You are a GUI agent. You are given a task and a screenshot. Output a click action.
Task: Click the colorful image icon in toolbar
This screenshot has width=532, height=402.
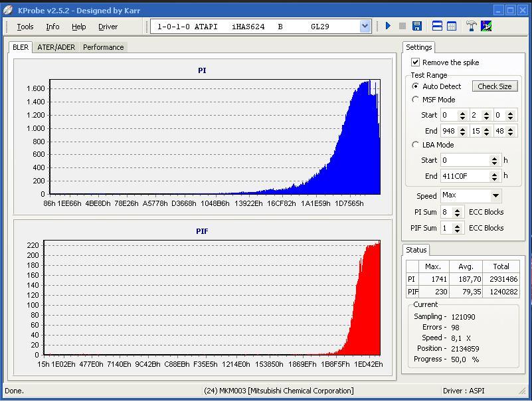(486, 27)
